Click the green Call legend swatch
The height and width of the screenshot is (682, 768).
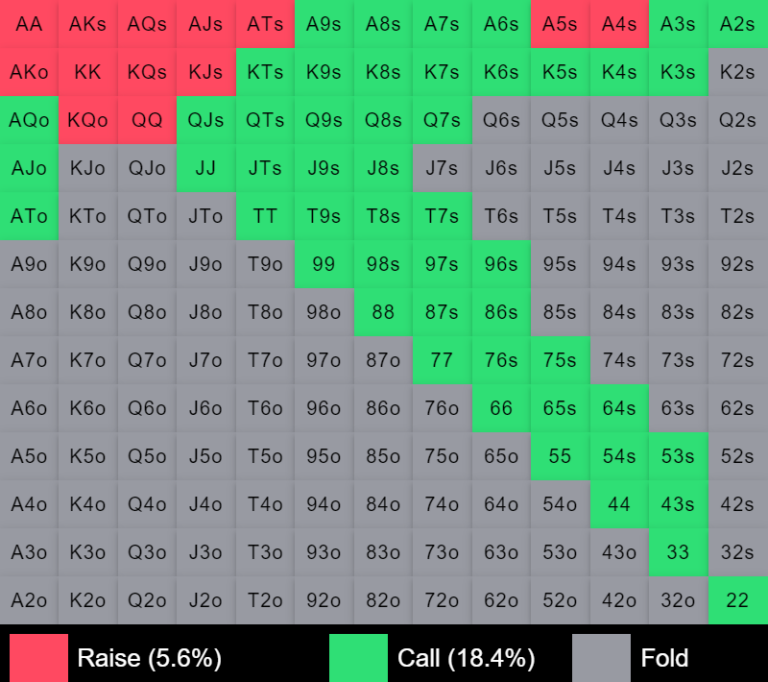[x=358, y=658]
